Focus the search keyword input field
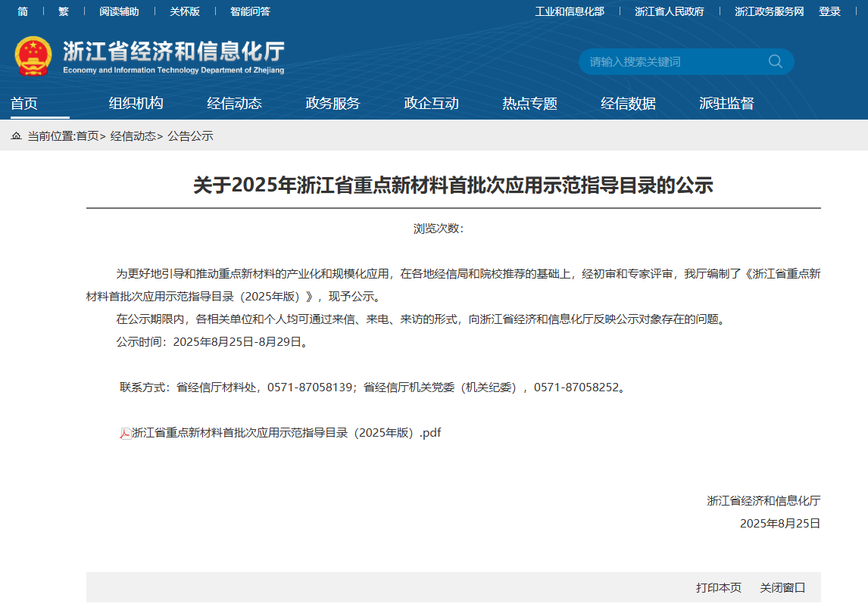Image resolution: width=868 pixels, height=610 pixels. coord(670,61)
